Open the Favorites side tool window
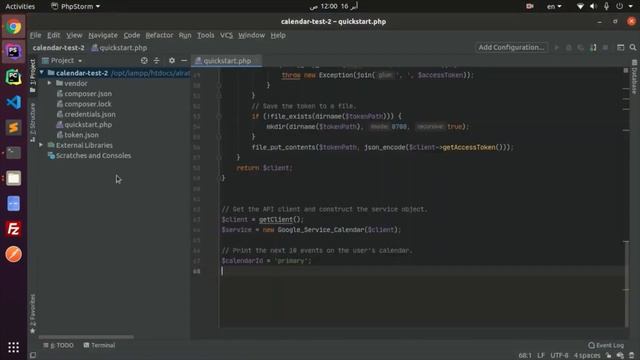 pos(33,313)
